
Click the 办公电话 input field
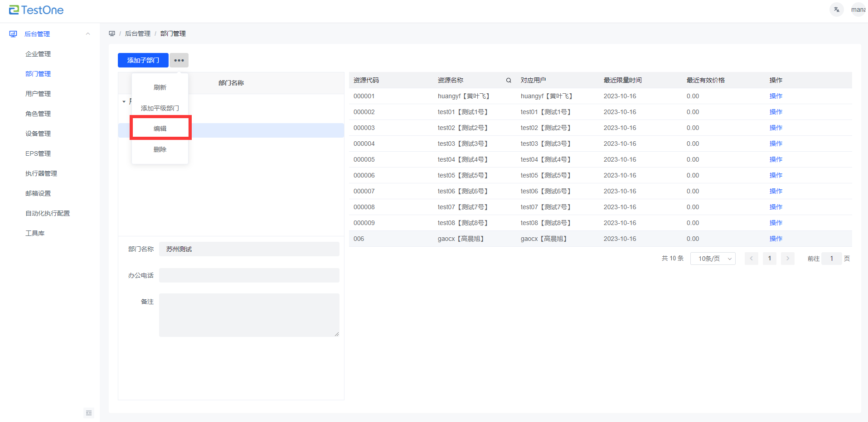tap(249, 275)
